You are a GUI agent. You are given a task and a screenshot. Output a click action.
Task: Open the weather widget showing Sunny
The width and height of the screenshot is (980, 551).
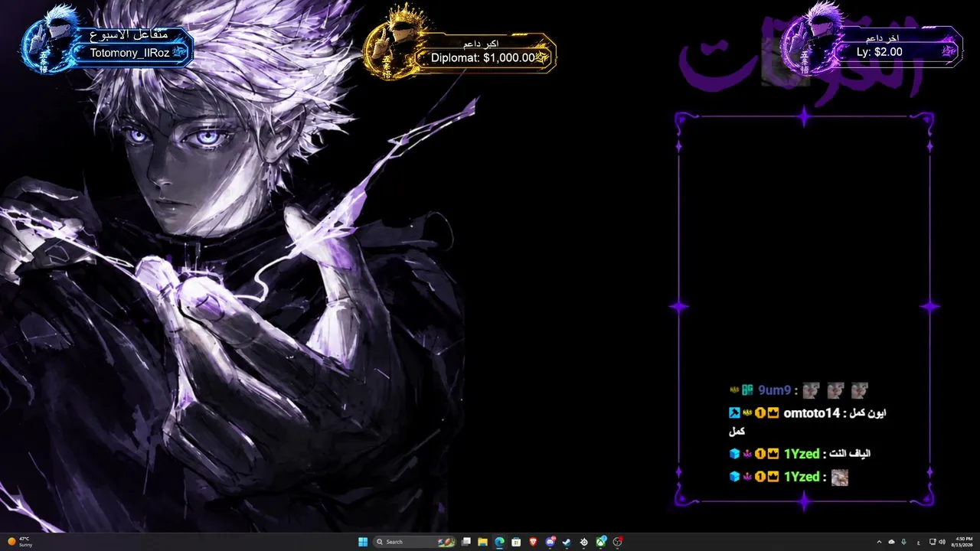(x=21, y=542)
